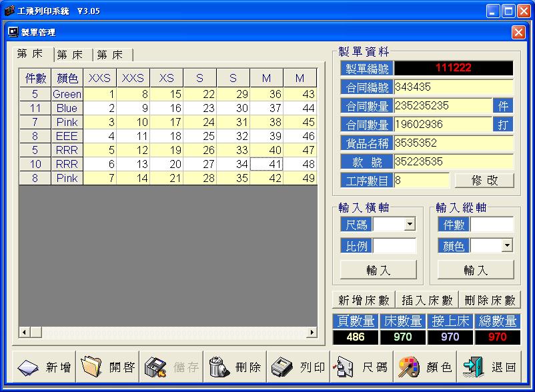This screenshot has width=535, height=392.
Task: Expand the 尺碼 size dropdown
Action: (410, 224)
